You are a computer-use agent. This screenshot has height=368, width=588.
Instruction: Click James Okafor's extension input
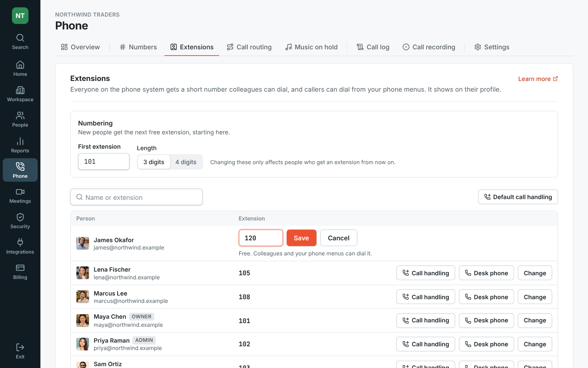(x=261, y=238)
